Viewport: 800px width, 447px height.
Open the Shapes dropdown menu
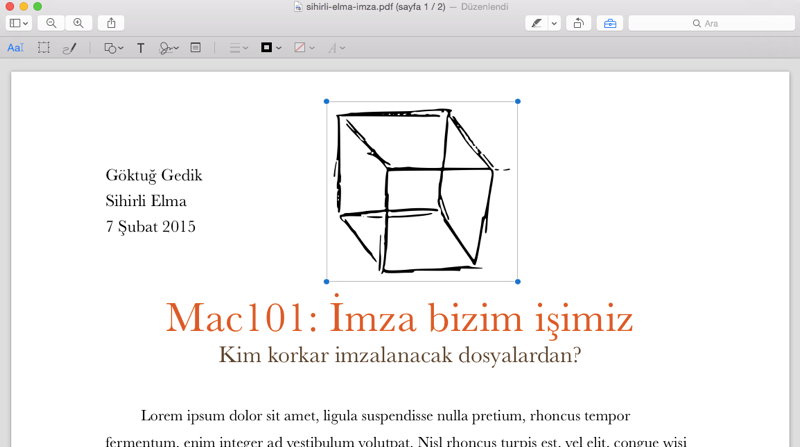coord(113,48)
